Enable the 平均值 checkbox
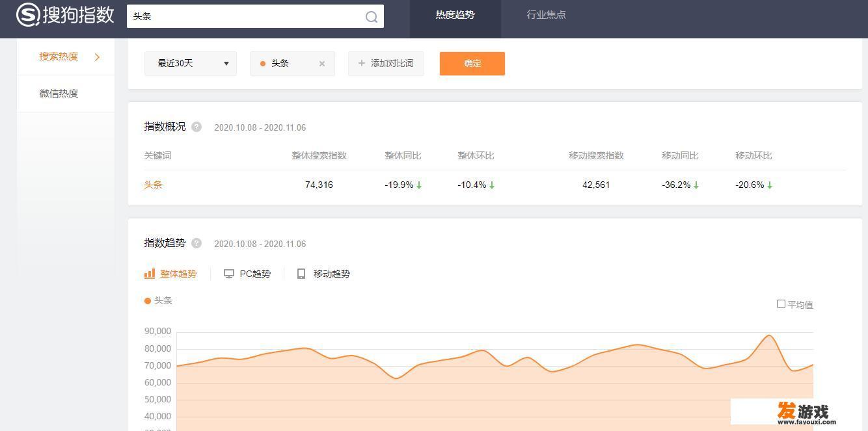This screenshot has width=868, height=431. pos(781,304)
